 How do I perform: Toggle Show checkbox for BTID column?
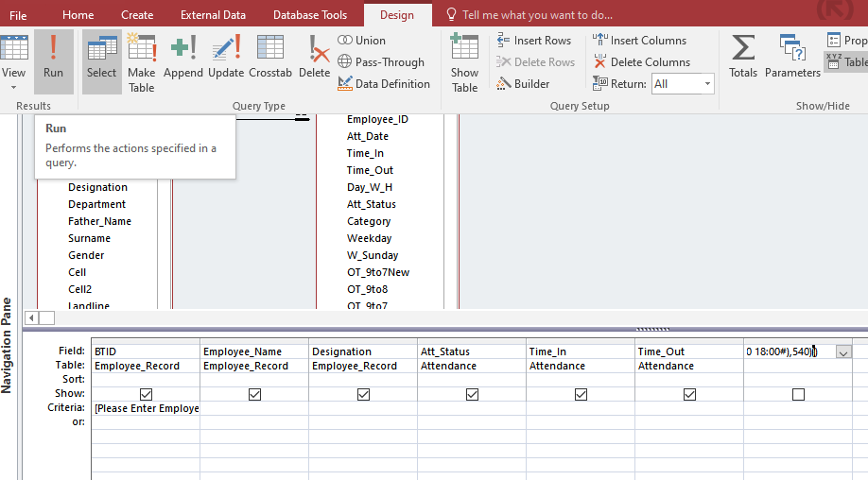[147, 394]
